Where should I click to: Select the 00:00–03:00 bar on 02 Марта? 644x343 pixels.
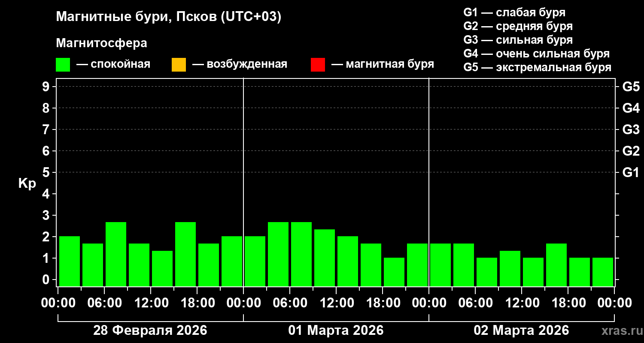click(440, 265)
